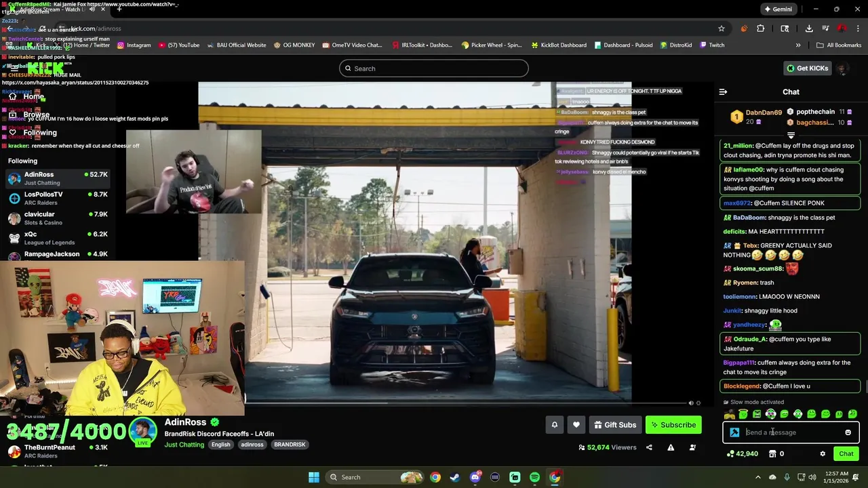Open the emoji picker in the message box

pos(848,432)
